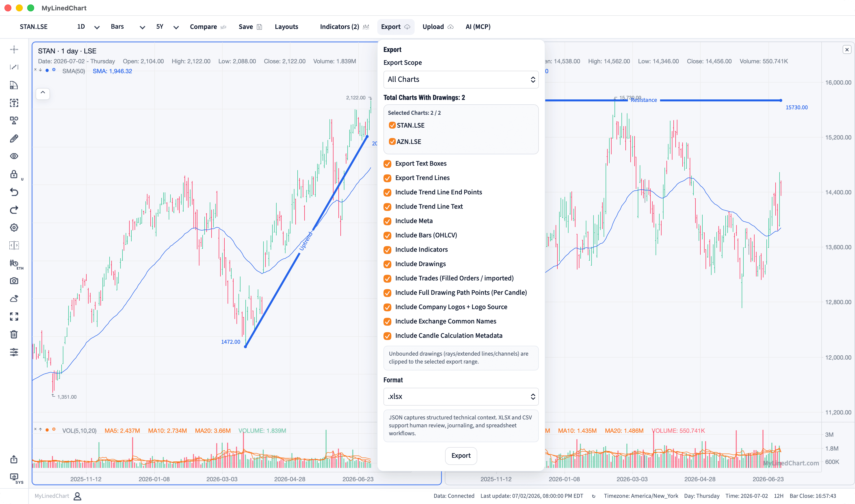Select the pencil freehand tool
Viewport: 855px width, 504px height.
(14, 138)
